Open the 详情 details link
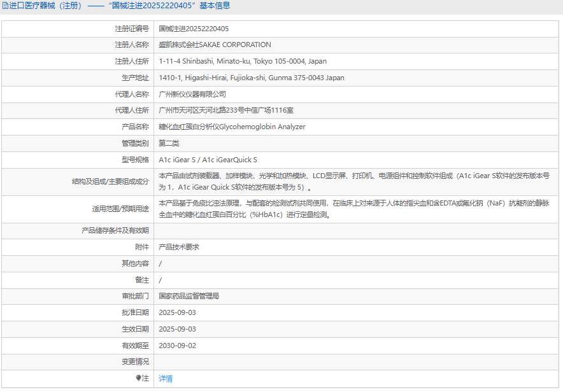Viewport: 563px width, 392px height. (166, 379)
